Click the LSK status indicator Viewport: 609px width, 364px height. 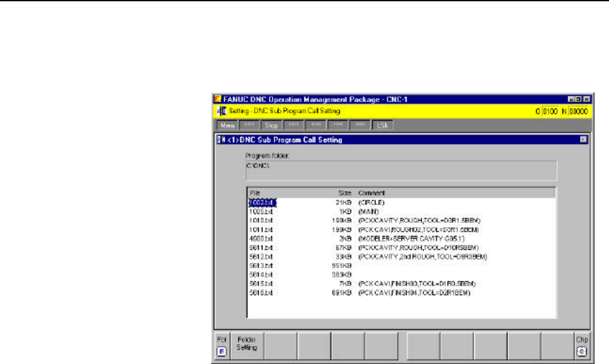(x=382, y=126)
